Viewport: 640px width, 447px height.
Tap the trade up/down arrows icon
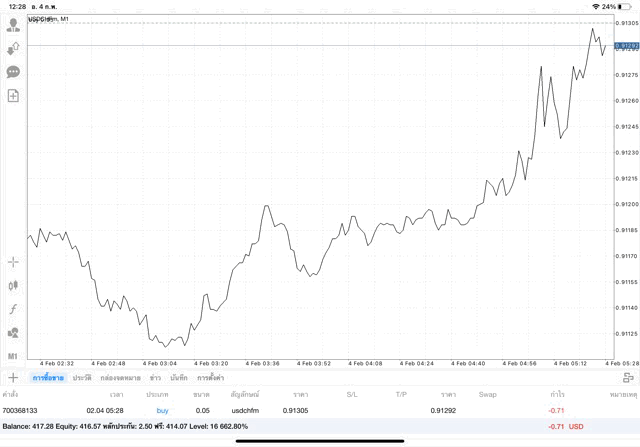(13, 48)
